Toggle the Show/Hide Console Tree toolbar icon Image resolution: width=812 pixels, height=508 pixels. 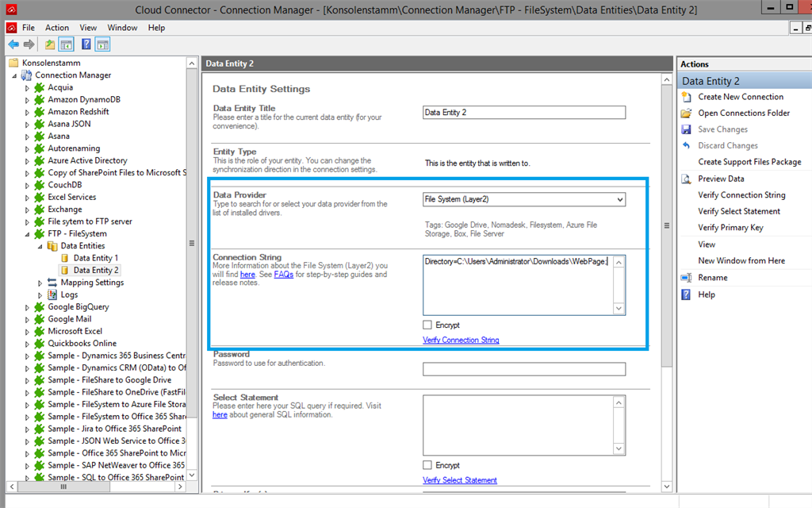tap(67, 44)
